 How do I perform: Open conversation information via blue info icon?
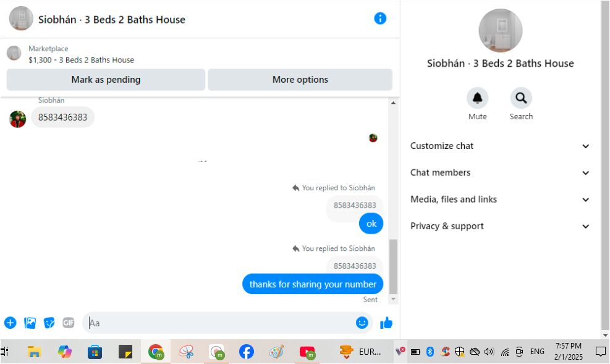tap(380, 19)
